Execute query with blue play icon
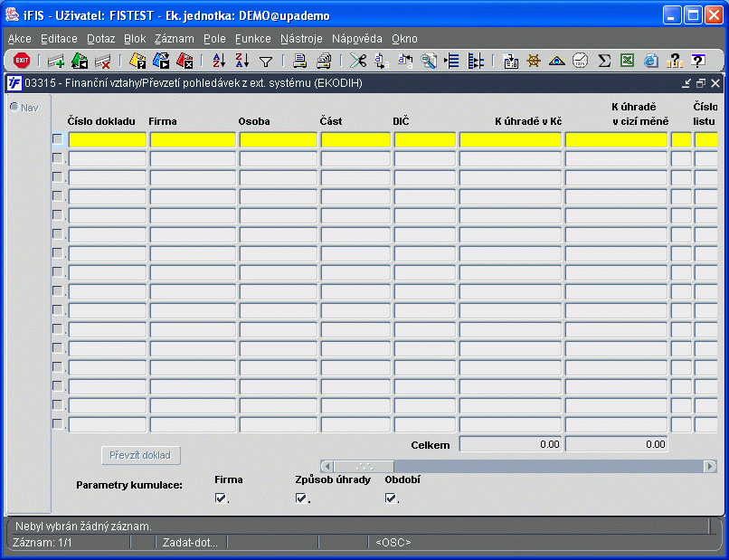The width and height of the screenshot is (729, 560). (161, 61)
